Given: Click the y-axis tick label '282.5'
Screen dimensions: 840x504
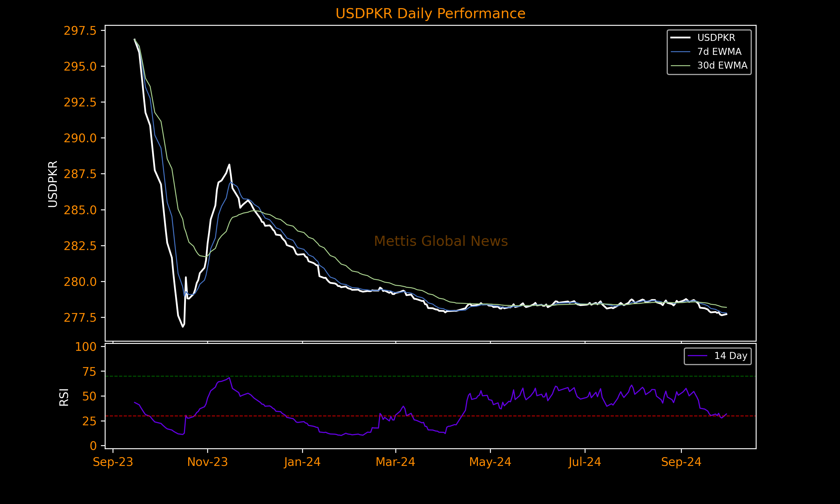Looking at the screenshot, I should (80, 246).
